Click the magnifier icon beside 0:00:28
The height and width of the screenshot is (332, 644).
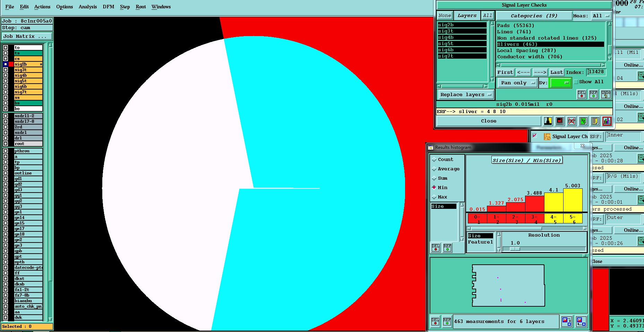[x=641, y=158]
